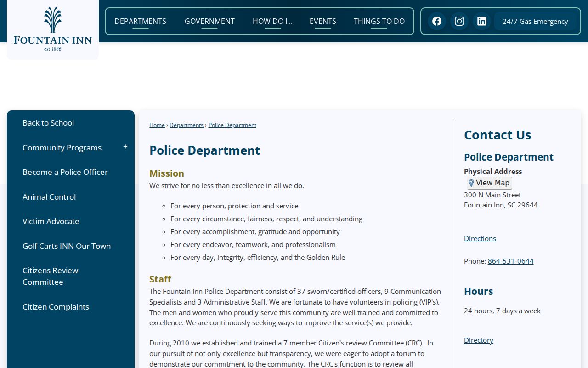Click the View Map button
Image resolution: width=588 pixels, height=368 pixels.
click(489, 183)
